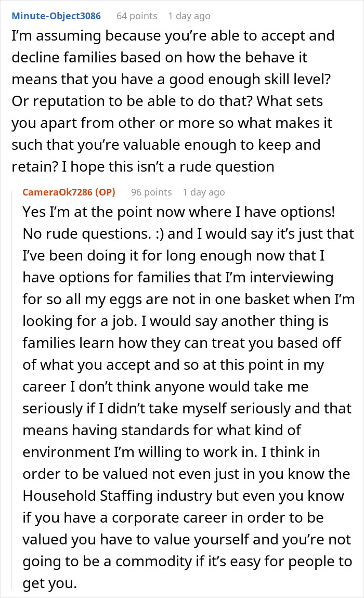Viewport: 364px width, 598px height.
Task: Open Minute-Object3086's user profile
Action: pyautogui.click(x=56, y=16)
